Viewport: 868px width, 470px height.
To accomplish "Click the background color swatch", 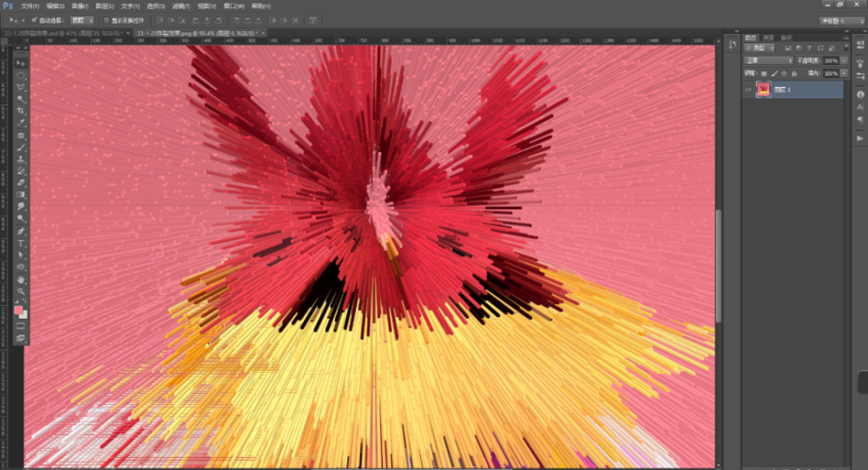I will click(x=23, y=315).
